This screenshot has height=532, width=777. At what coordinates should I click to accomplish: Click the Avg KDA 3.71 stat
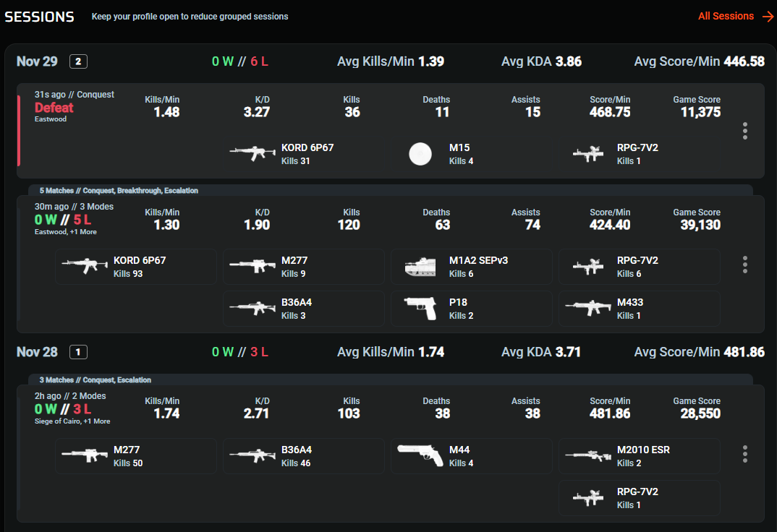(x=540, y=352)
